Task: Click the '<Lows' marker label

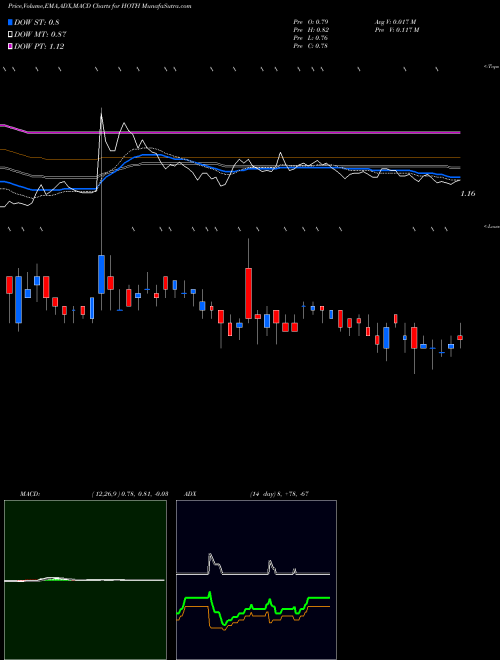Action: pos(492,226)
